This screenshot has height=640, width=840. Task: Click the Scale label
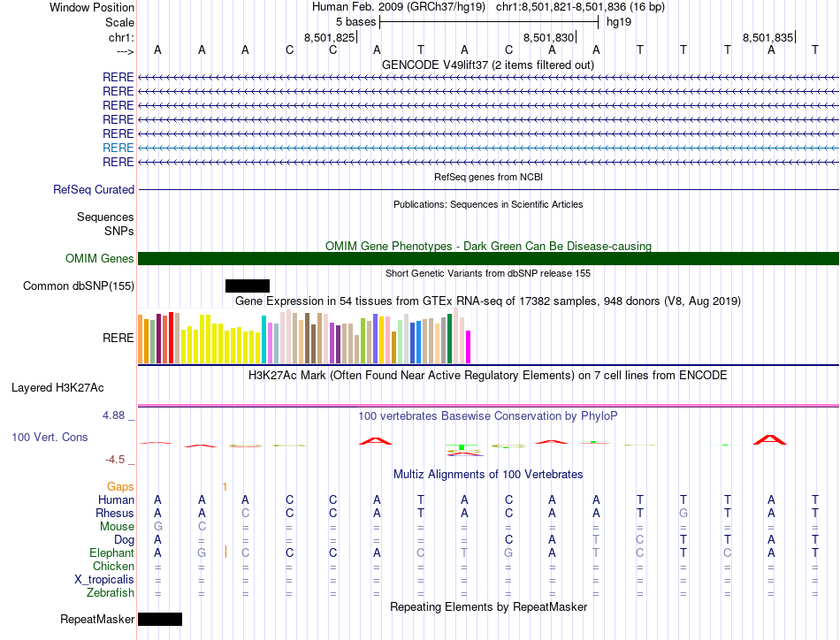point(119,22)
